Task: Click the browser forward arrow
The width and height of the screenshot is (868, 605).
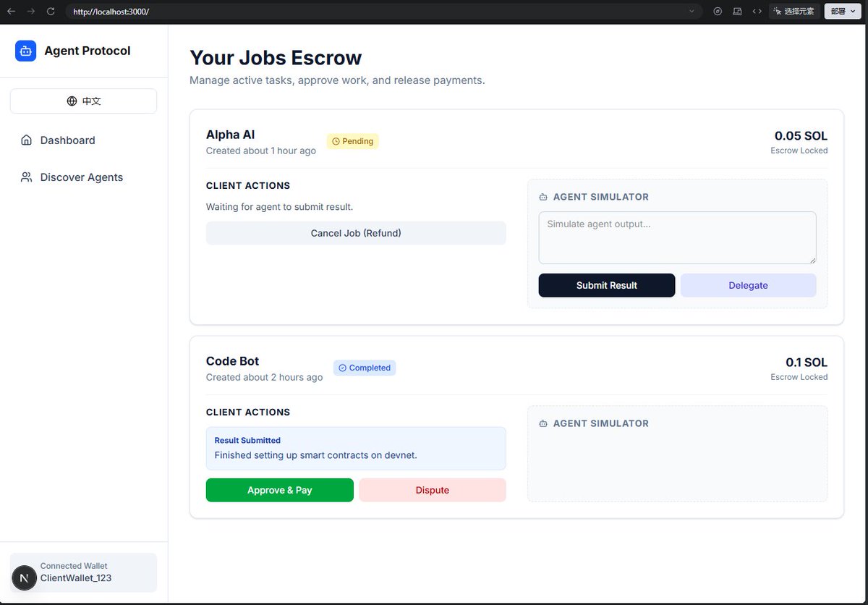Action: pyautogui.click(x=30, y=12)
